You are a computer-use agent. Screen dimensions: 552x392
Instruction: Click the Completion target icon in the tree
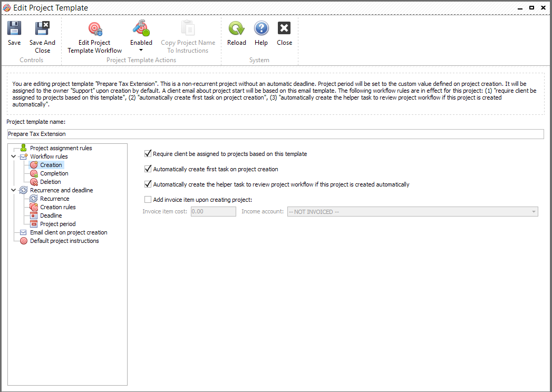tap(34, 173)
